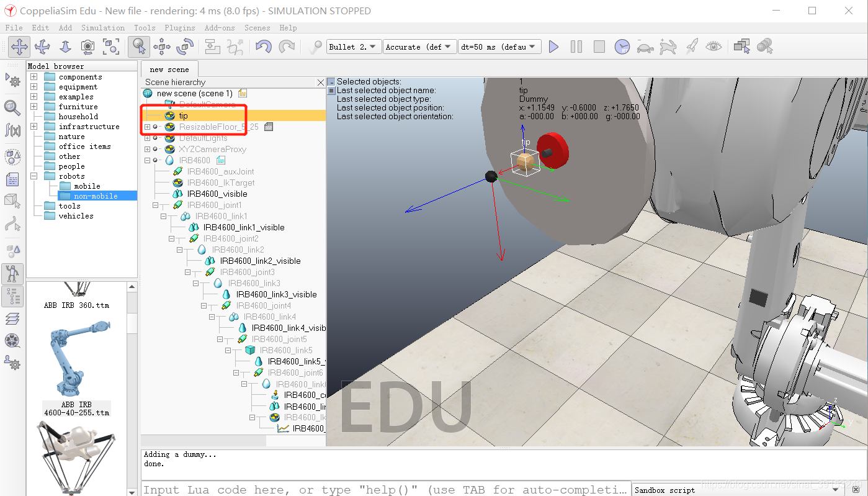Viewport: 868px width, 496px height.
Task: Open the calculation module f(x) icon
Action: click(12, 130)
